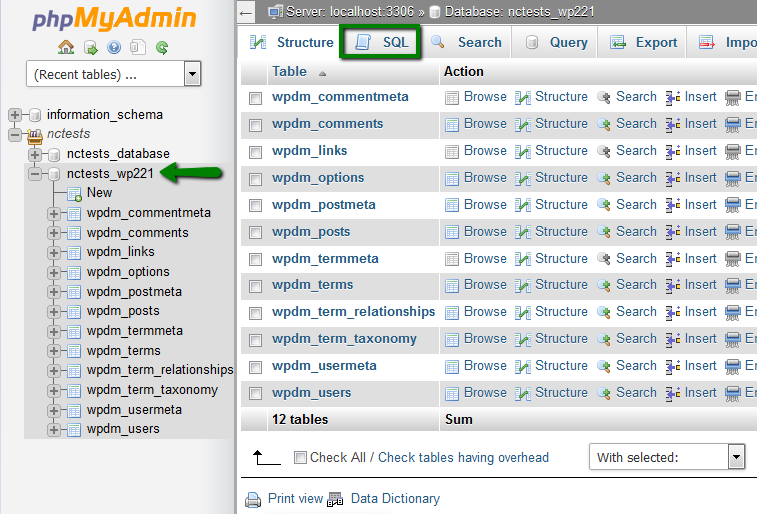Collapse the nctests group node
The height and width of the screenshot is (514, 757).
pyautogui.click(x=14, y=134)
